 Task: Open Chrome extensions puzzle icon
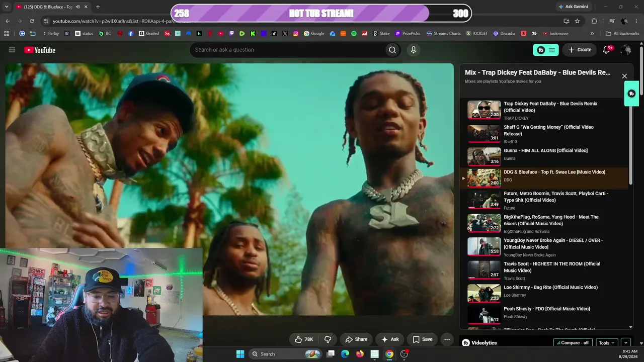(x=594, y=21)
